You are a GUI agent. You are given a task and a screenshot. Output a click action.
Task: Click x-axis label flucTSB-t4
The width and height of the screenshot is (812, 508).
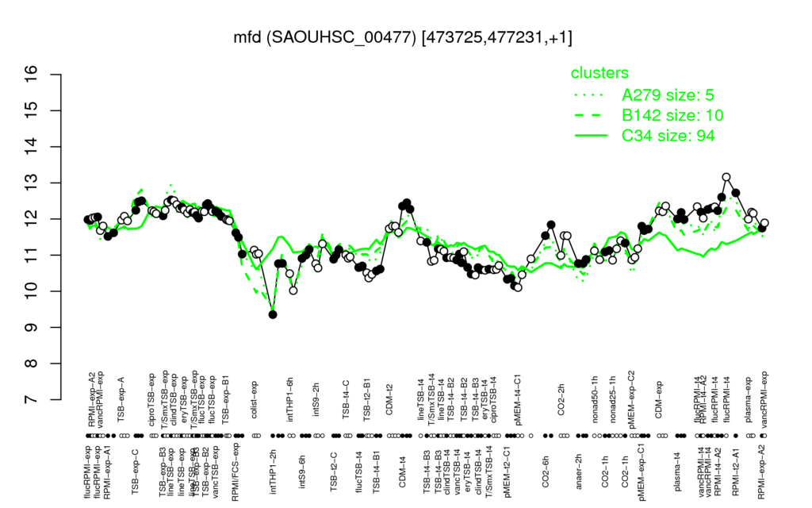click(x=359, y=471)
